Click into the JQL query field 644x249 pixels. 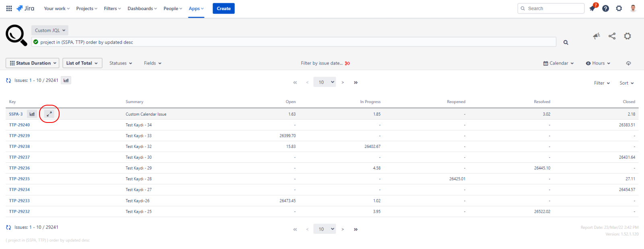(294, 42)
